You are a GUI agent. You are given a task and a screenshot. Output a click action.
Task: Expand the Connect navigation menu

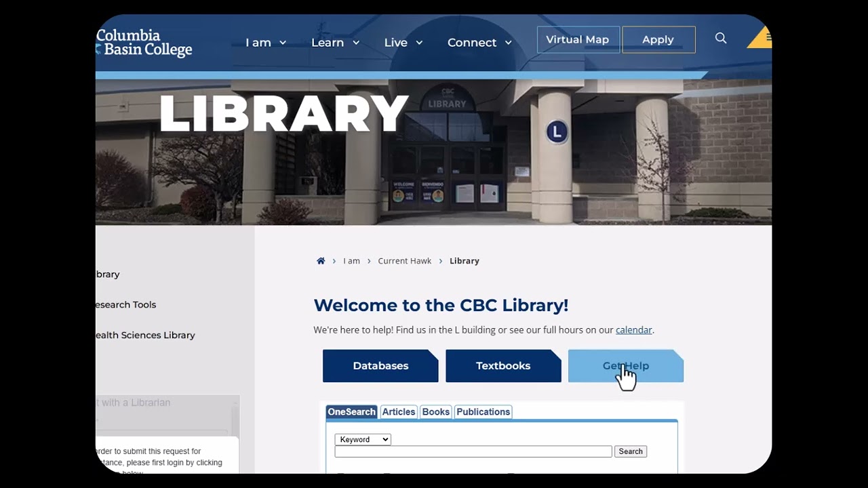point(479,43)
